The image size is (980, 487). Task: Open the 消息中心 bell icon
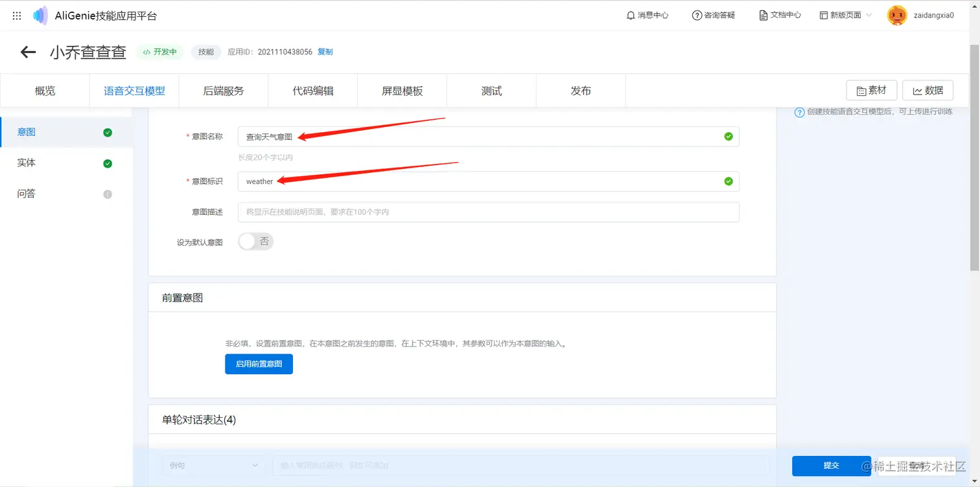coord(631,16)
